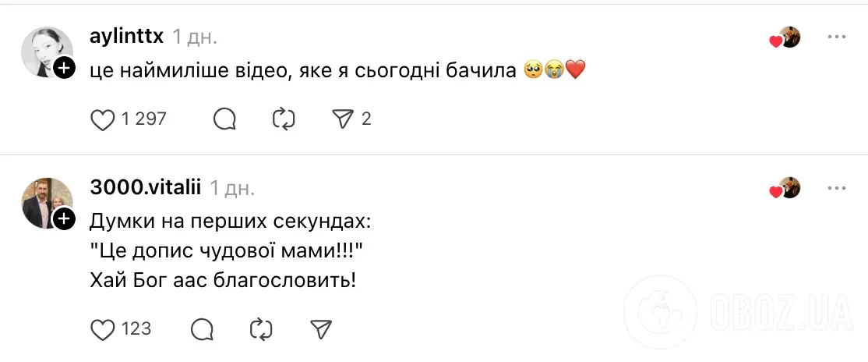View aylinttx profile picture
The height and width of the screenshot is (362, 868).
[45, 51]
